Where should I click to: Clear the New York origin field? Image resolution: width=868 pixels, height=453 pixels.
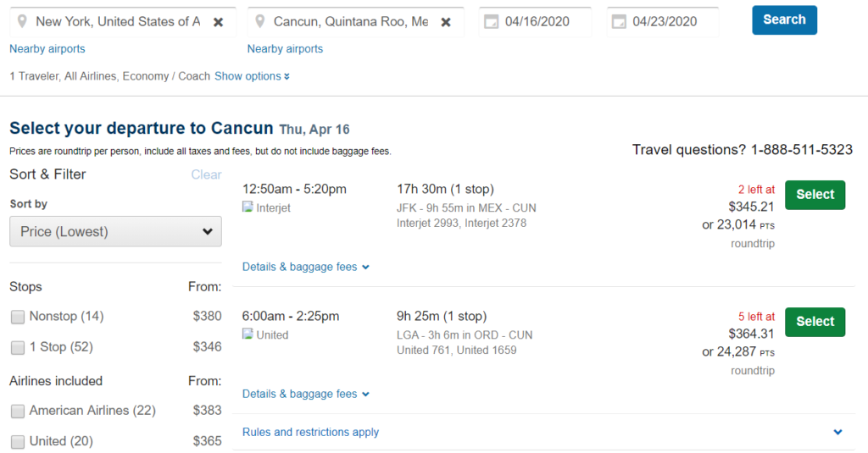pyautogui.click(x=218, y=22)
